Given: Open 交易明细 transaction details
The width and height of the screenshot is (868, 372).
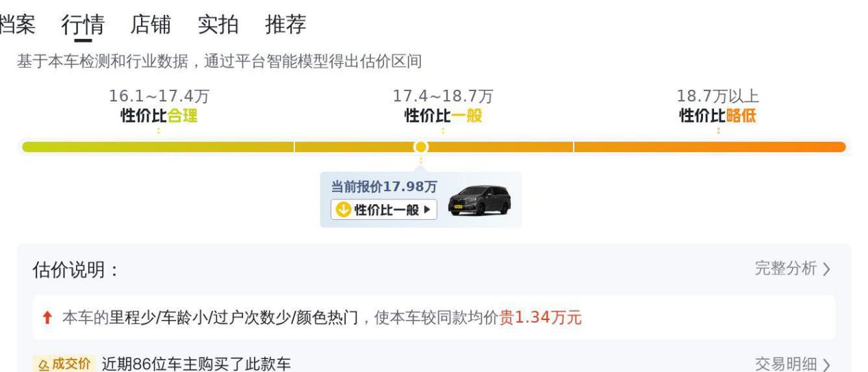Looking at the screenshot, I should 792,364.
